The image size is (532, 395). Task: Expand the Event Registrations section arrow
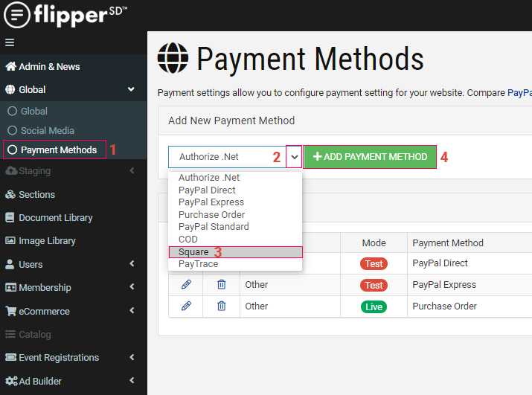[x=132, y=357]
